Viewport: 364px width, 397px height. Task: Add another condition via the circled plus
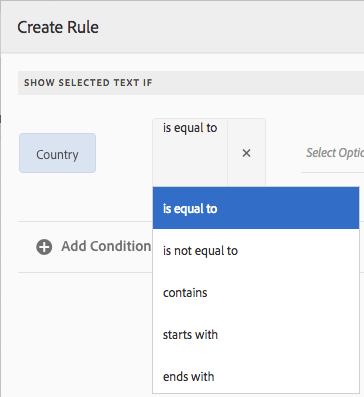coord(44,247)
